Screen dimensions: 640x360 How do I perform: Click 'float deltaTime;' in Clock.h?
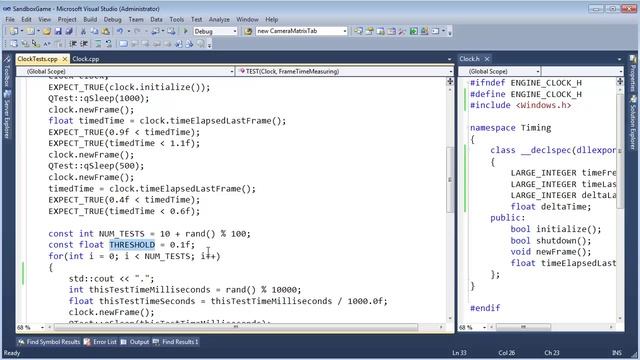pos(551,207)
